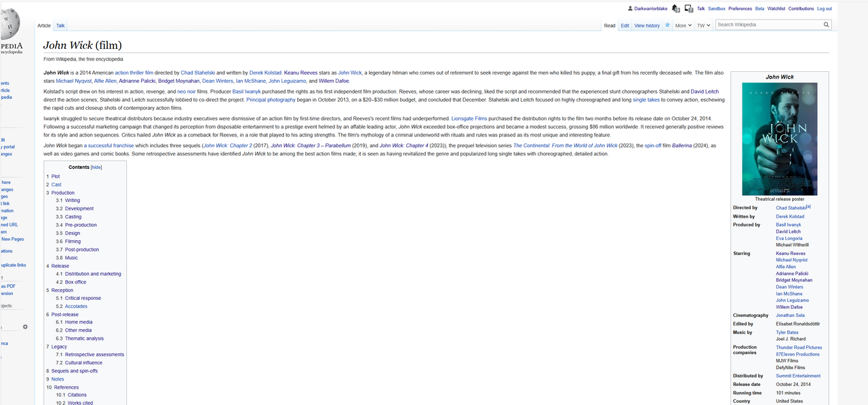Open John Wick: Chapter 2 link

click(228, 146)
